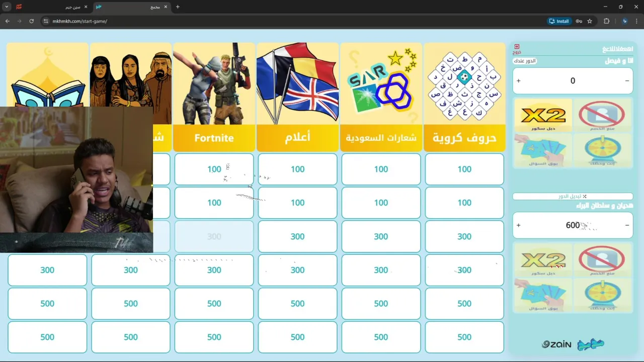View site information in the address bar
Image resolution: width=644 pixels, height=362 pixels.
(x=46, y=21)
